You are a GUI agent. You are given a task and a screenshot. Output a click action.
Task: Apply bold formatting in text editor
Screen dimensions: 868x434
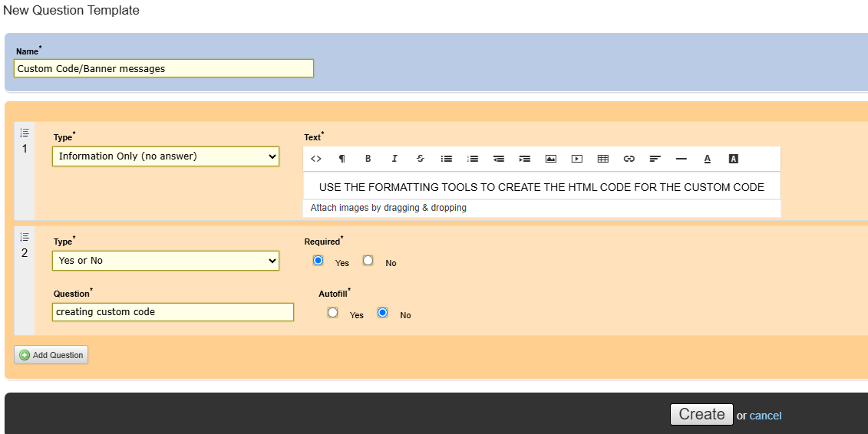[x=368, y=159]
